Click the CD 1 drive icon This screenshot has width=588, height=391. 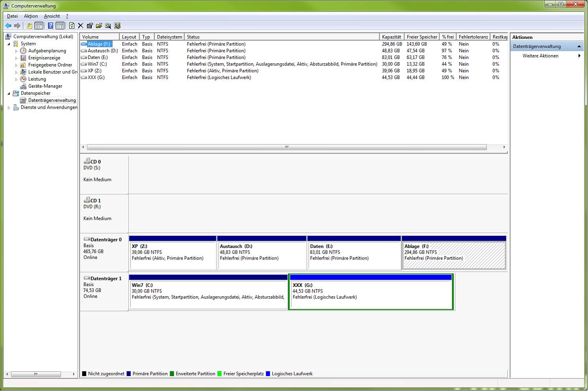click(x=87, y=200)
